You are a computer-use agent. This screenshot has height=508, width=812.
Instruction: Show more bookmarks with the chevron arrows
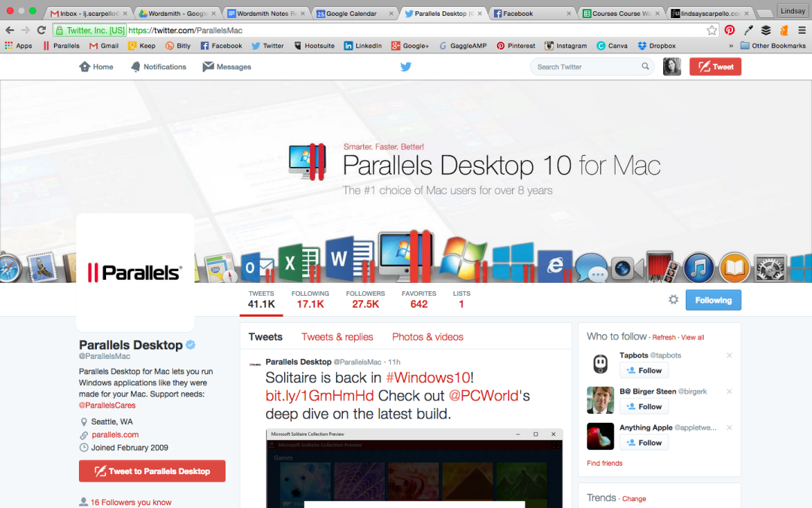(x=731, y=46)
